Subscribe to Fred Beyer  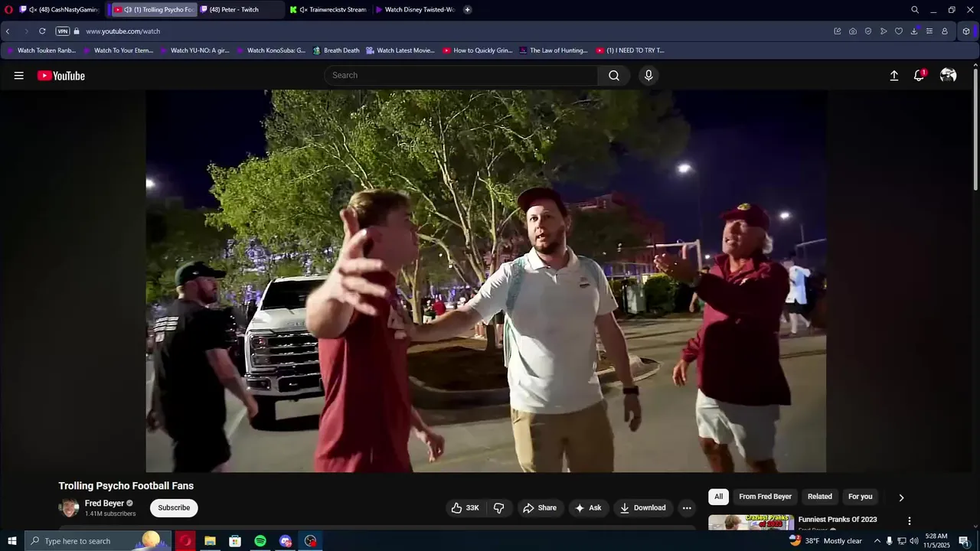click(174, 508)
